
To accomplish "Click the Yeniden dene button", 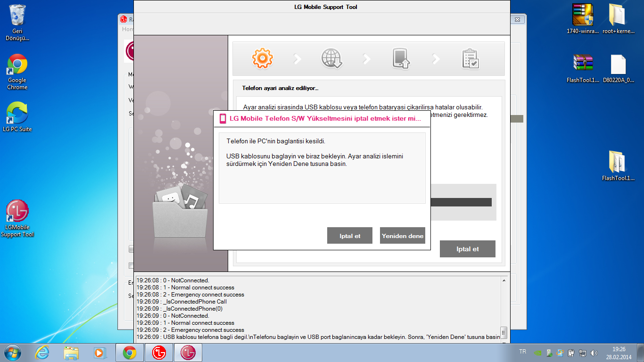I will click(x=403, y=236).
